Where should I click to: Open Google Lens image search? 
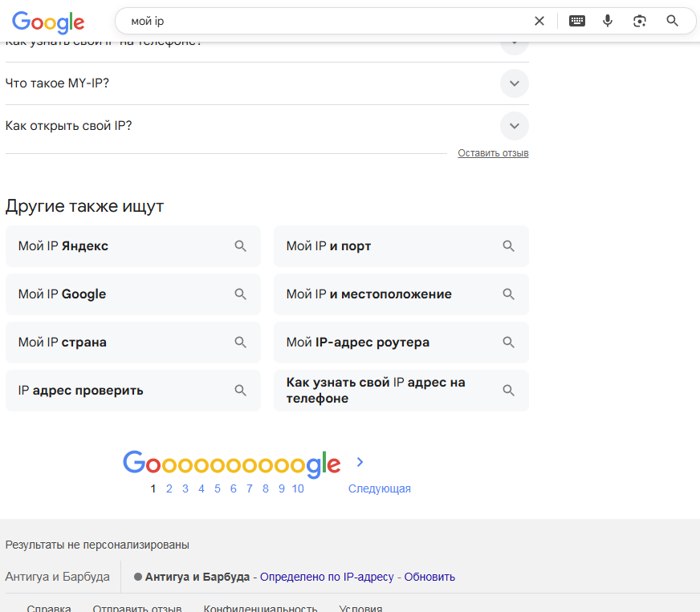640,21
